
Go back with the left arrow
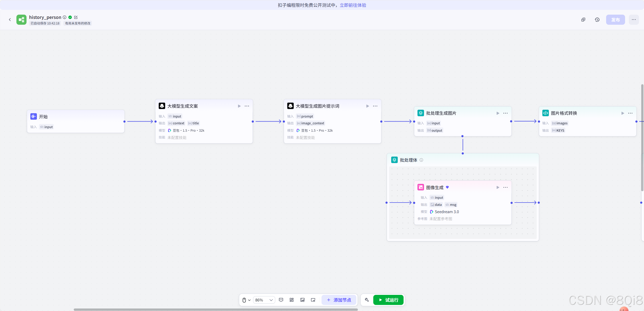10,20
